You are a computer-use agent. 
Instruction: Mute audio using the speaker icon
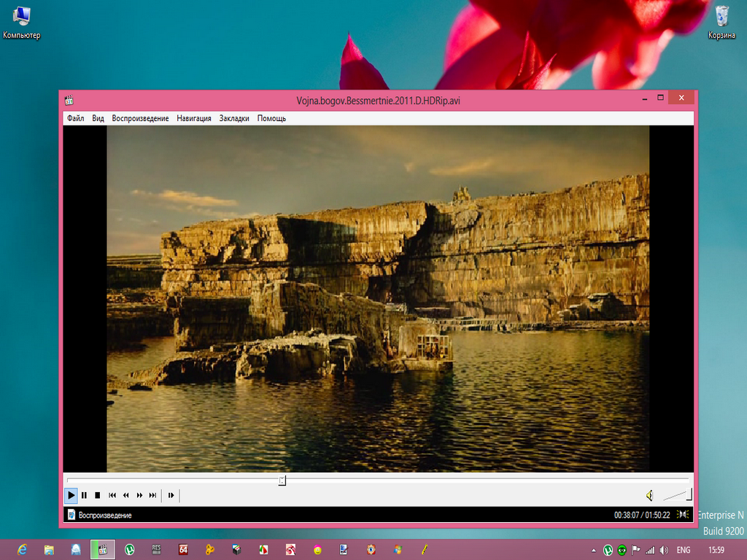click(649, 496)
